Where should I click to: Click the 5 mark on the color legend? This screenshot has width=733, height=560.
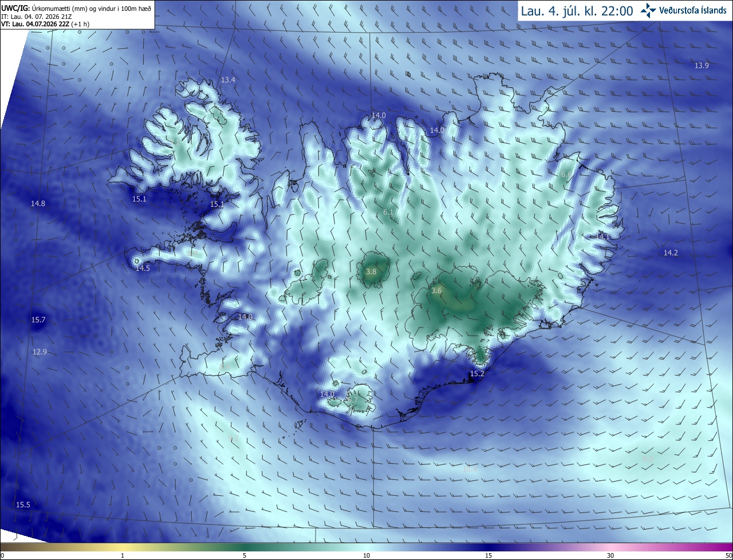[245, 555]
